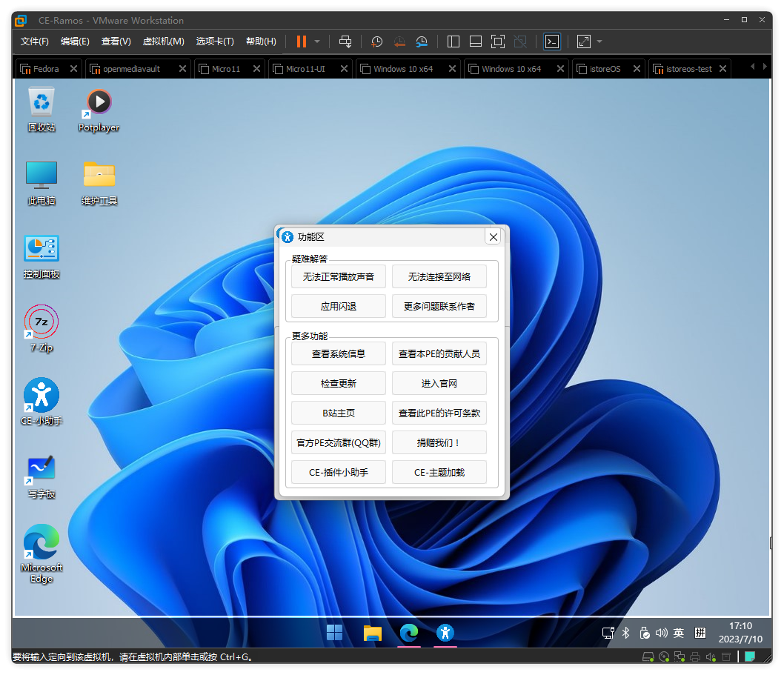Click the VMware pause virtual machine icon
This screenshot has width=784, height=675.
302,41
